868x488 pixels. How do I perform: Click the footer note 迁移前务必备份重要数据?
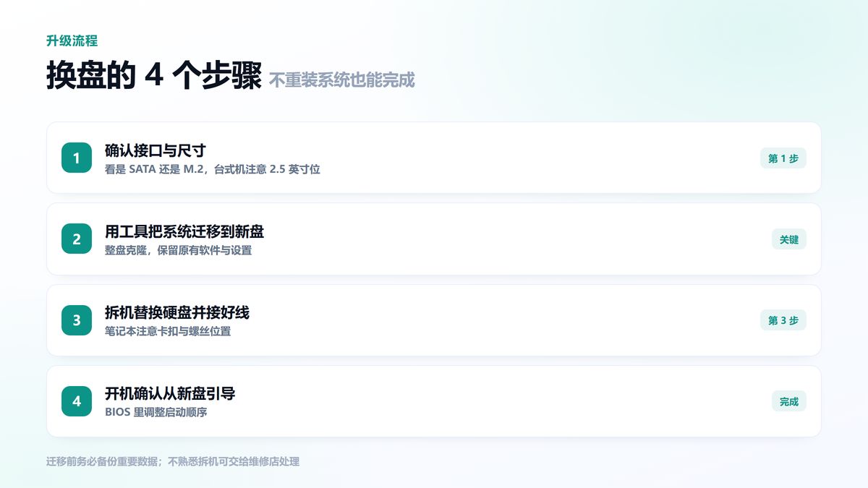point(103,461)
